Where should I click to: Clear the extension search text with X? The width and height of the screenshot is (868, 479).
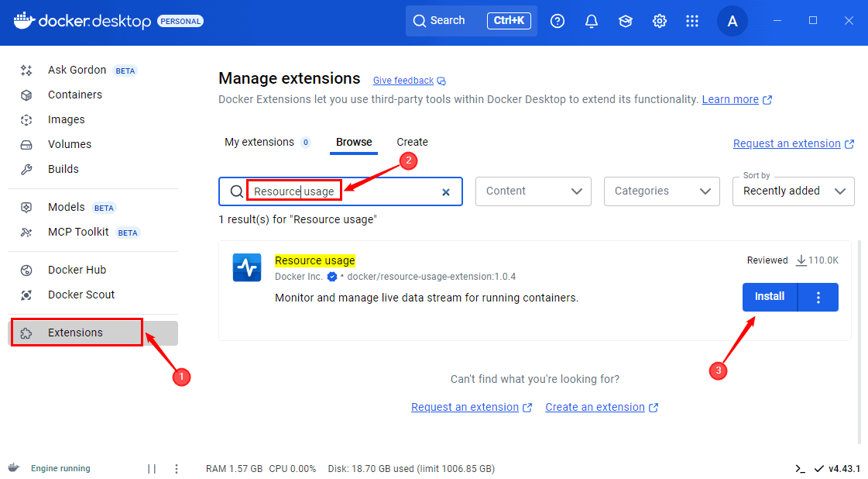point(446,192)
